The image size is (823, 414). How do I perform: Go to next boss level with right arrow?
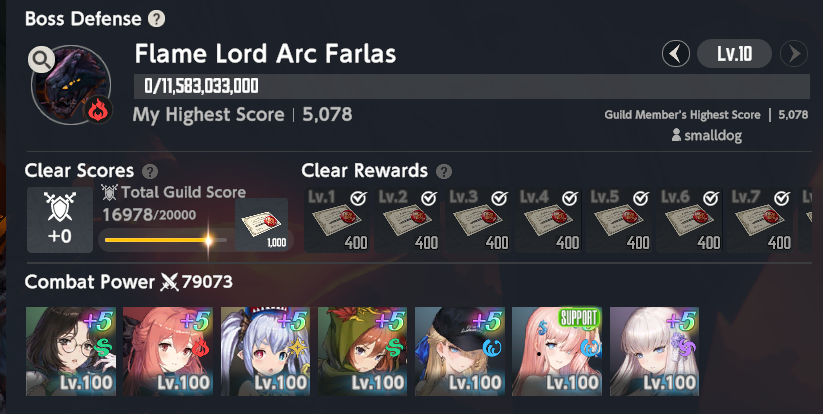click(x=794, y=54)
